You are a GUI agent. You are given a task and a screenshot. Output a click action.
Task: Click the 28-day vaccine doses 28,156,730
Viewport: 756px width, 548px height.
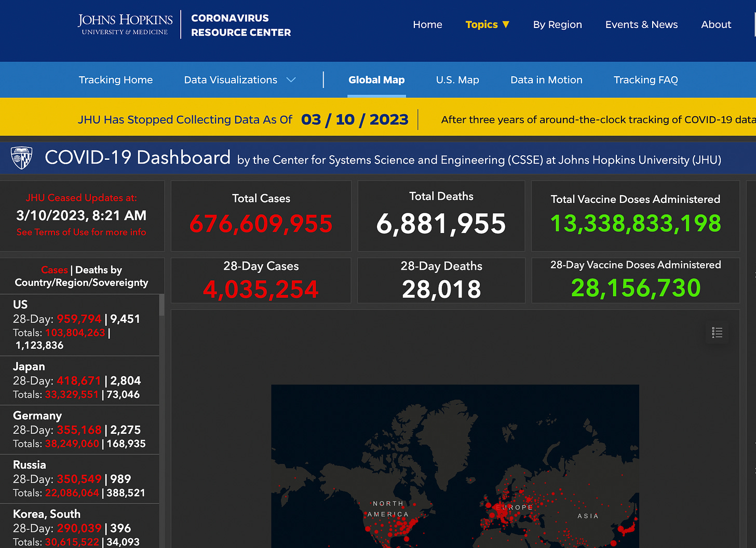pos(636,288)
